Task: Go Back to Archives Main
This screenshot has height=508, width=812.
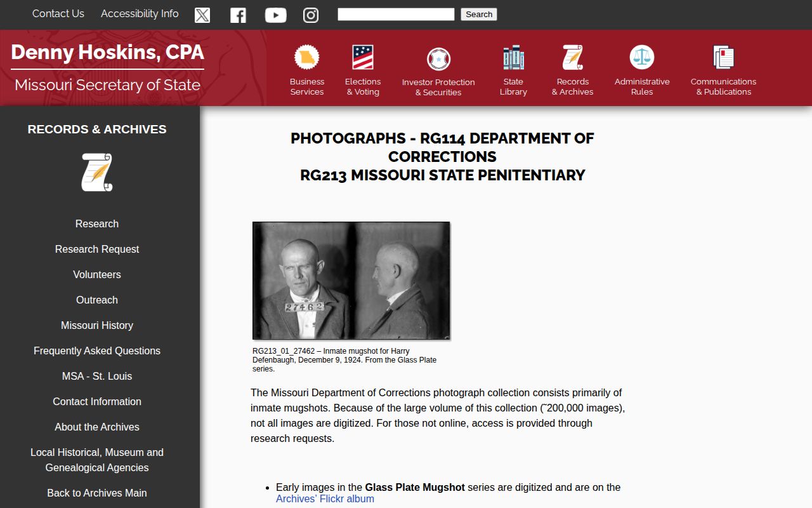Action: [97, 493]
